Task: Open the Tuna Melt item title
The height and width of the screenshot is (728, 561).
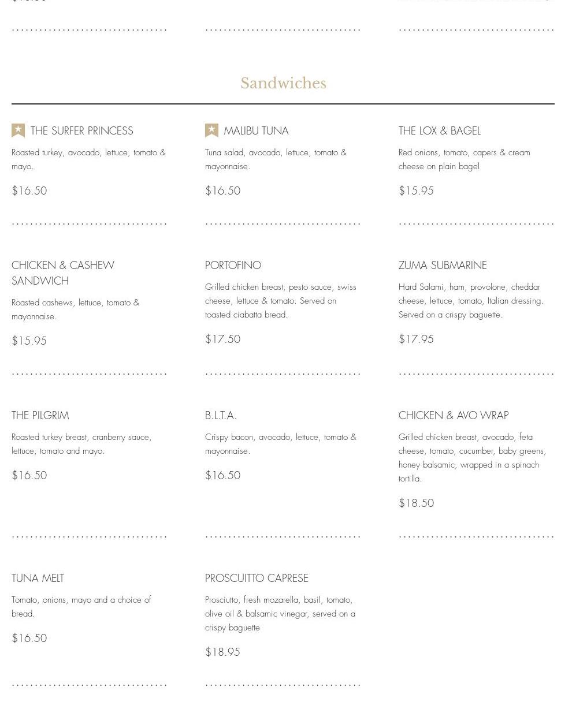Action: point(38,578)
